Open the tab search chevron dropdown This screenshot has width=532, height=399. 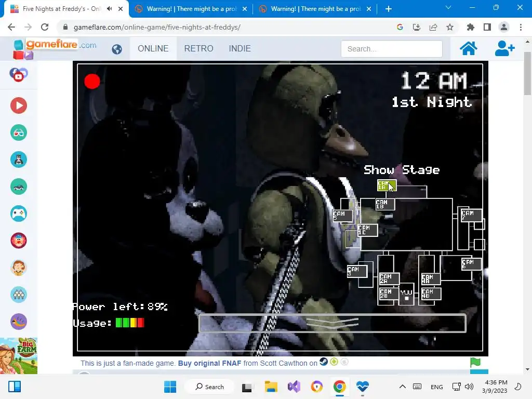[448, 7]
